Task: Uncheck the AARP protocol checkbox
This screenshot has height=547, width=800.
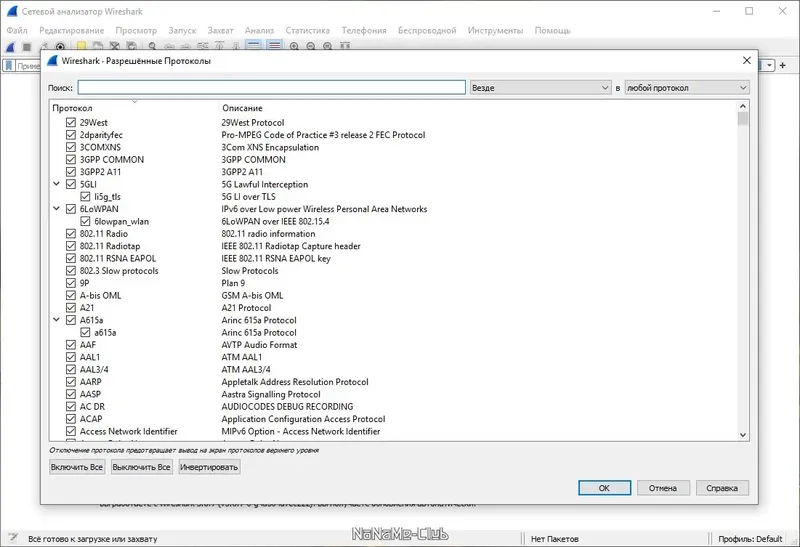Action: click(71, 382)
